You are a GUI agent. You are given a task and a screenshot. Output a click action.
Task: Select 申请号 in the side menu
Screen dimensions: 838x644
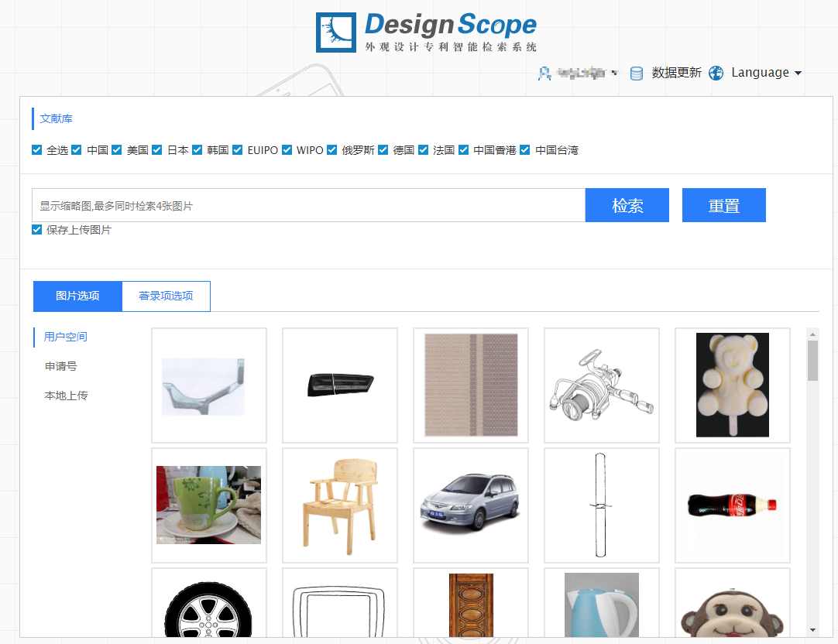[61, 366]
